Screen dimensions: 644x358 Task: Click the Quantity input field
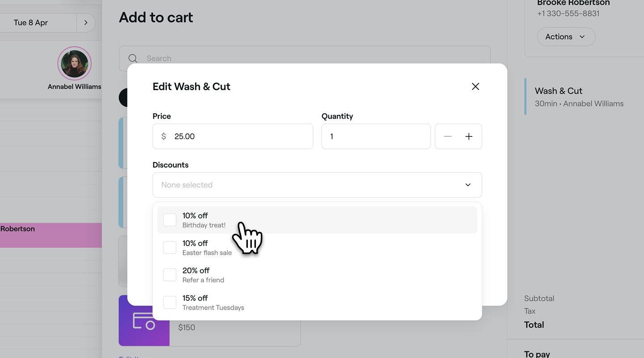pos(376,136)
